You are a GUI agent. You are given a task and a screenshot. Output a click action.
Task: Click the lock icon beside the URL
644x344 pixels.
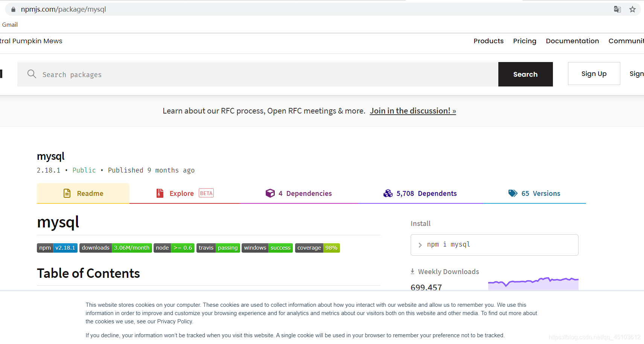tap(14, 9)
